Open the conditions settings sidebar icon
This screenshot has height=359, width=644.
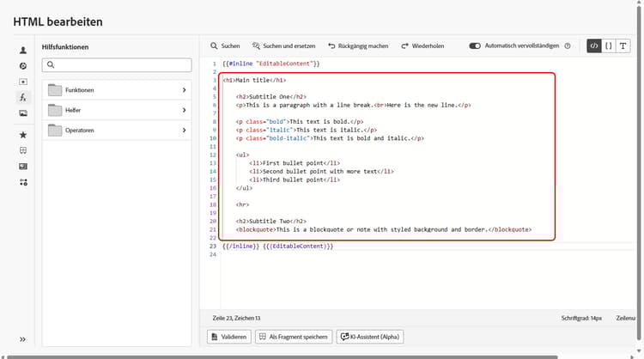(23, 182)
